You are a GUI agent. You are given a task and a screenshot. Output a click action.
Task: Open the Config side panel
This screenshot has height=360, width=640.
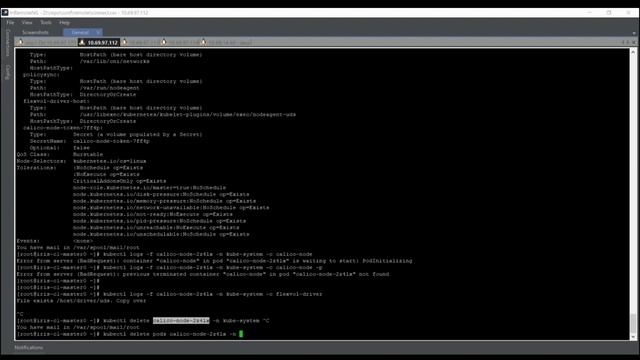(7, 72)
